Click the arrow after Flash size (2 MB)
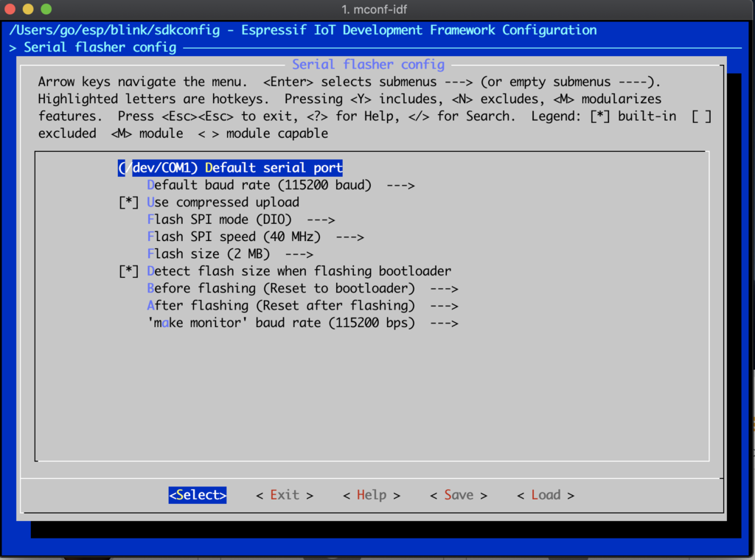Screen dimensions: 755x560 299,254
